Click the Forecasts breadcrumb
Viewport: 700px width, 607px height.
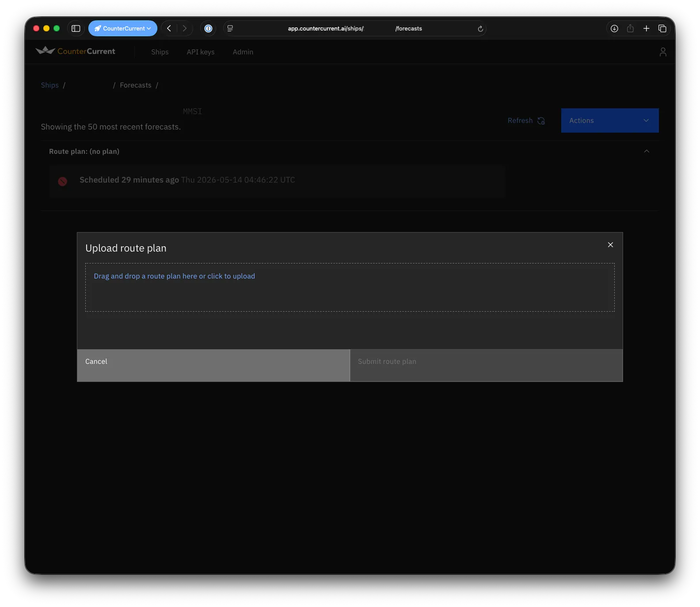point(136,85)
